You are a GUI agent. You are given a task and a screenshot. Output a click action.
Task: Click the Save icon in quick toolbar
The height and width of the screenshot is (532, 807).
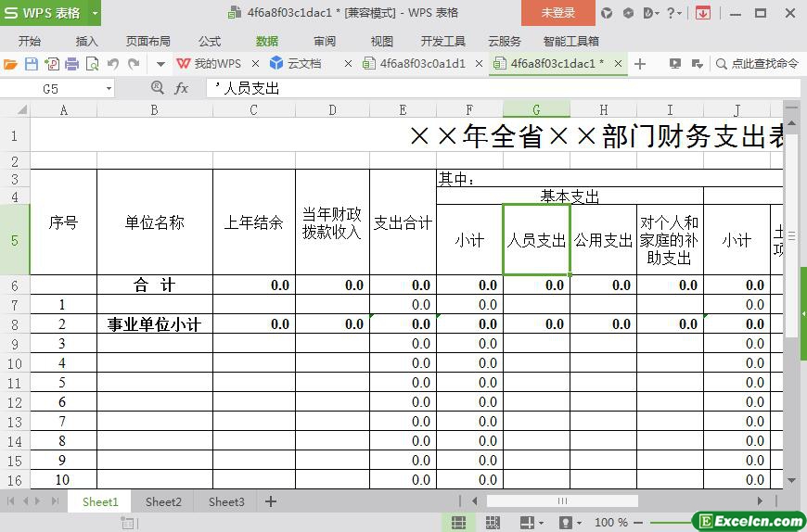pos(31,64)
